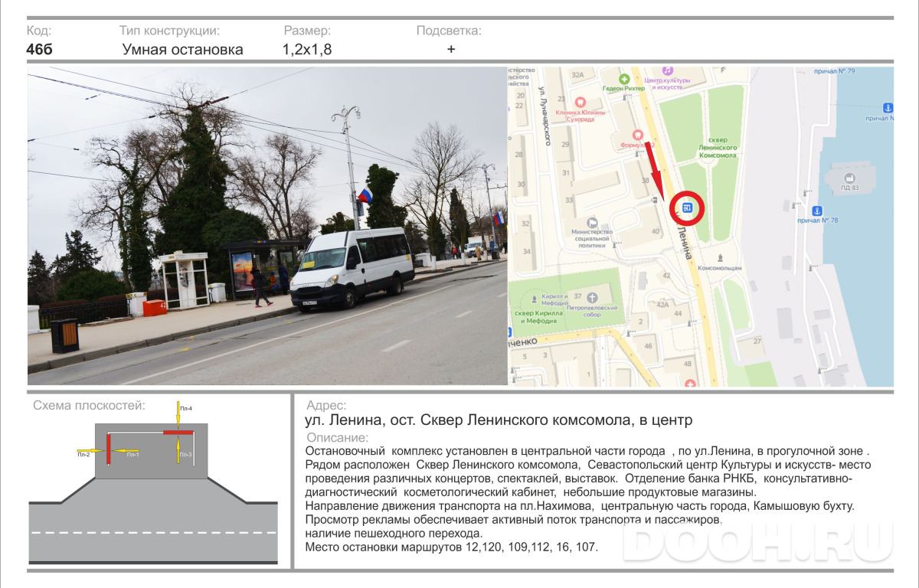
Task: Click the сквер Кирилла и Мефодия label
Action: 538,318
